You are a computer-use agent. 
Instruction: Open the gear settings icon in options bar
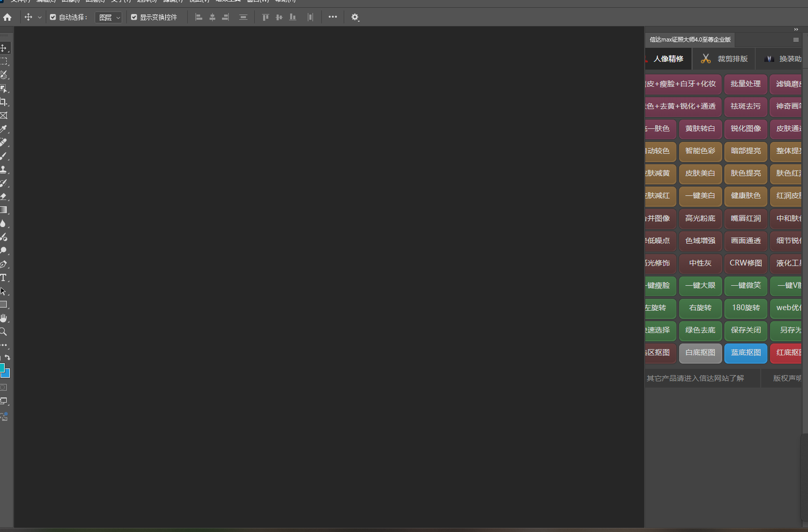pos(355,17)
